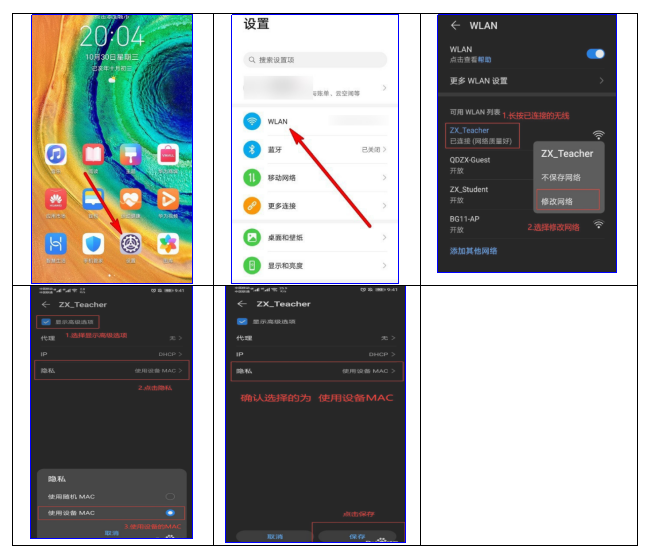Open the Settings gear app on home screen
Screen dimensions: 647x559
[x=129, y=245]
